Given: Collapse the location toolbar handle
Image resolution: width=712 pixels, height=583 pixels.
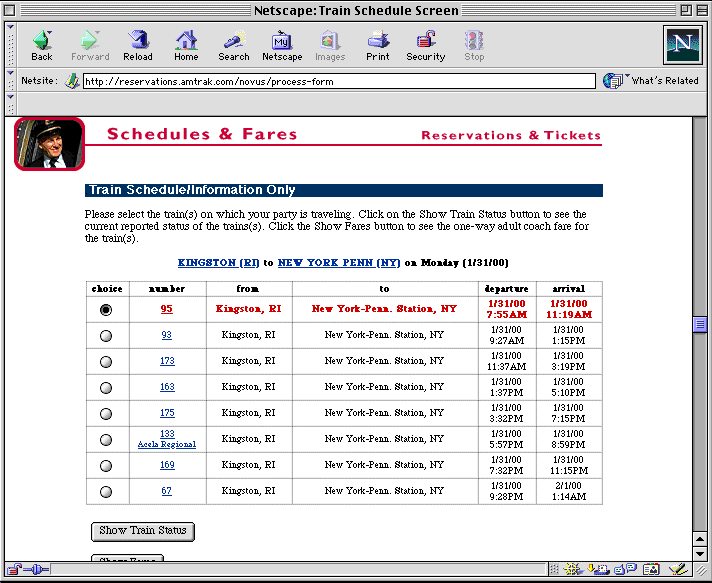Looking at the screenshot, I should [x=11, y=81].
